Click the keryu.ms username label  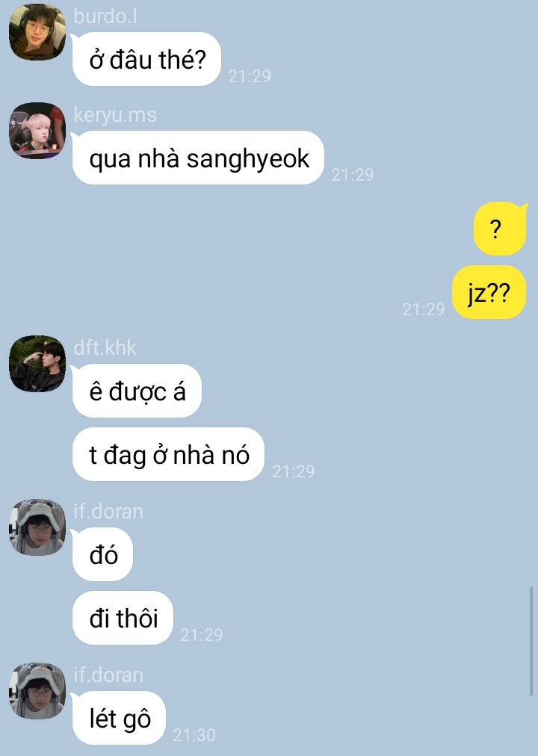(115, 115)
